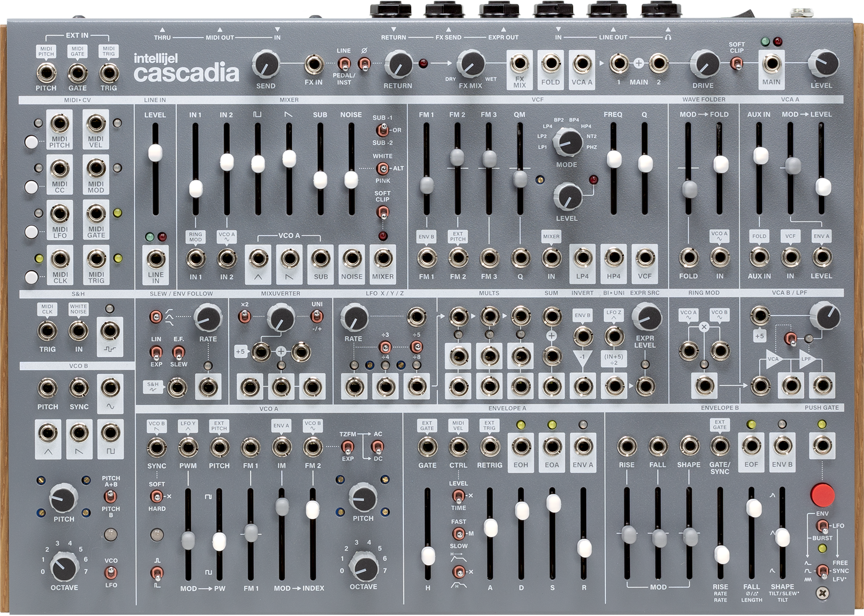Click the DRIVE knob
Screen dimensions: 864x616
(703, 64)
